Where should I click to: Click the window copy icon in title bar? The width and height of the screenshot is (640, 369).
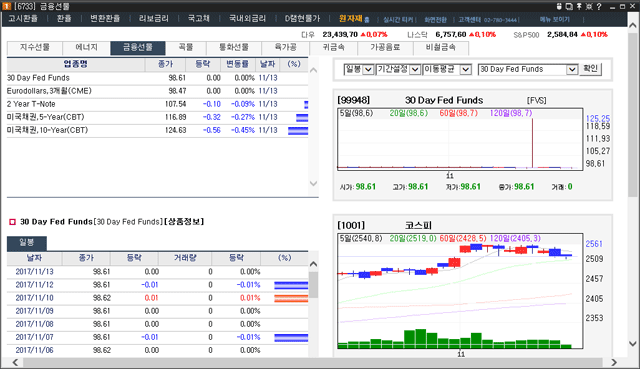[x=569, y=7]
